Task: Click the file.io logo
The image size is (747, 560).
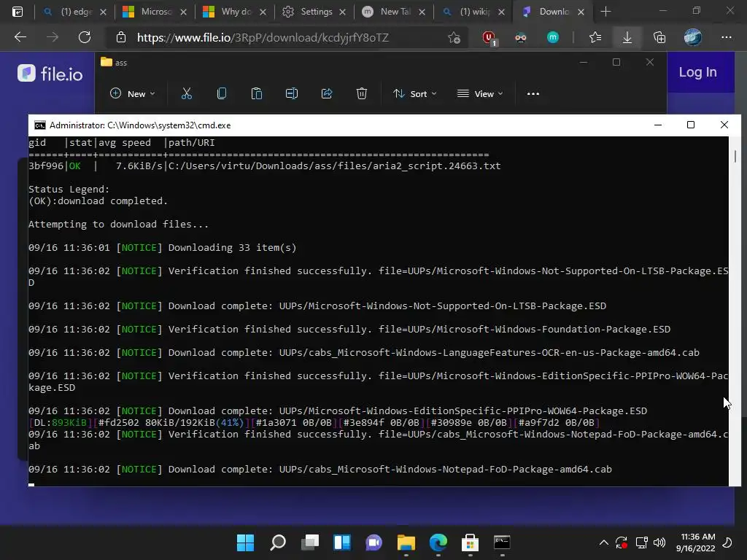Action: [x=50, y=74]
